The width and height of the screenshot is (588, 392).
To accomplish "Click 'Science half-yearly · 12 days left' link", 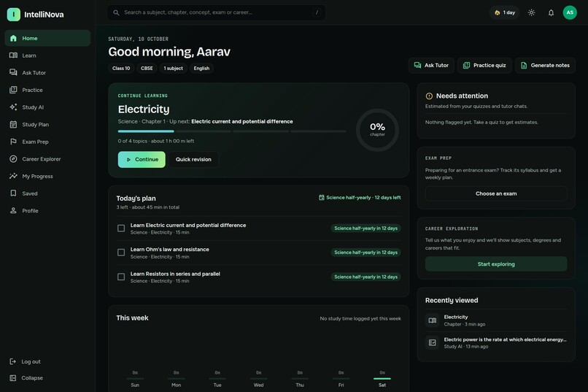I will pos(360,198).
